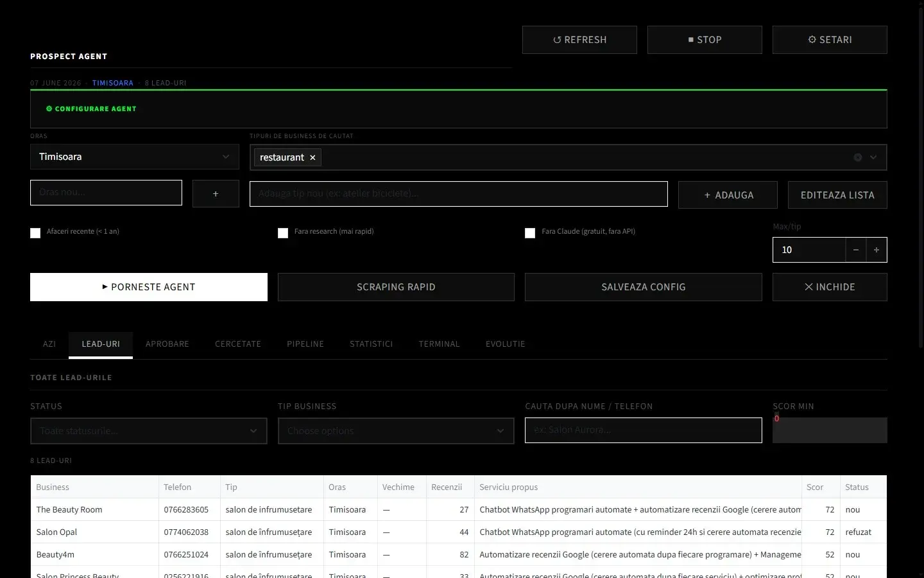Open the APROBARE tab
The height and width of the screenshot is (578, 924).
(x=167, y=344)
